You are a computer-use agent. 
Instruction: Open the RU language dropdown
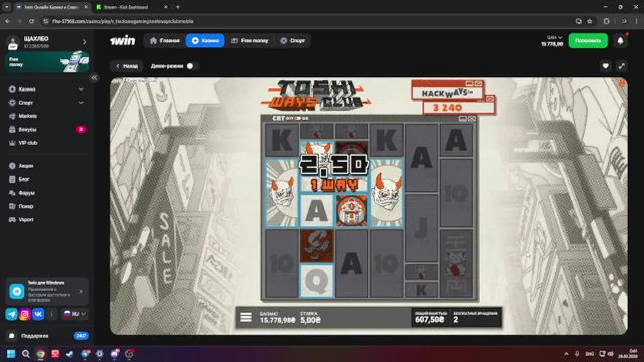74,314
